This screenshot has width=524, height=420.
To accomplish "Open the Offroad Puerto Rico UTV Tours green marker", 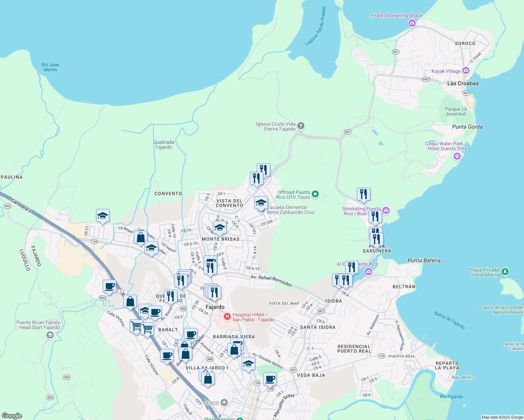I will [315, 194].
